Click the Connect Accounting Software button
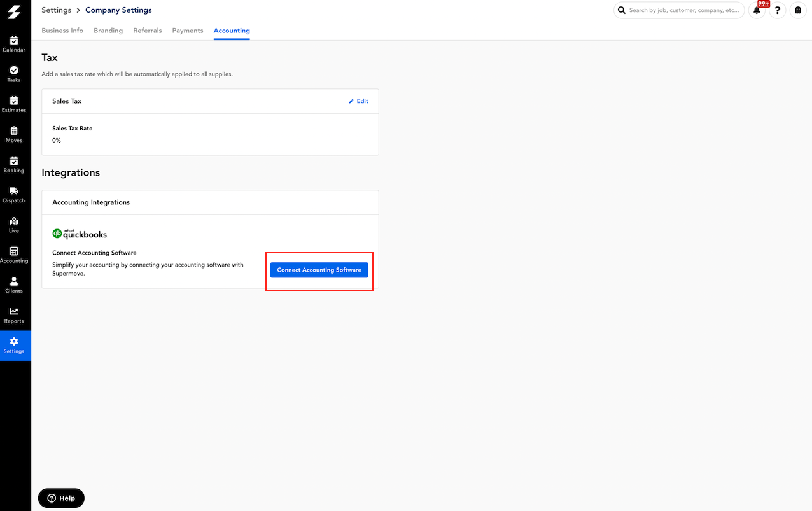Screen dimensions: 812x511 319,270
